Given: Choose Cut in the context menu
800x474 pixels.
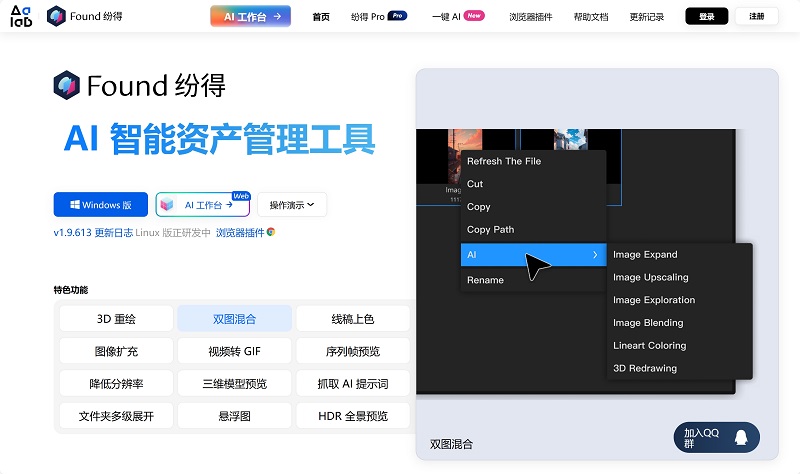Looking at the screenshot, I should (533, 184).
